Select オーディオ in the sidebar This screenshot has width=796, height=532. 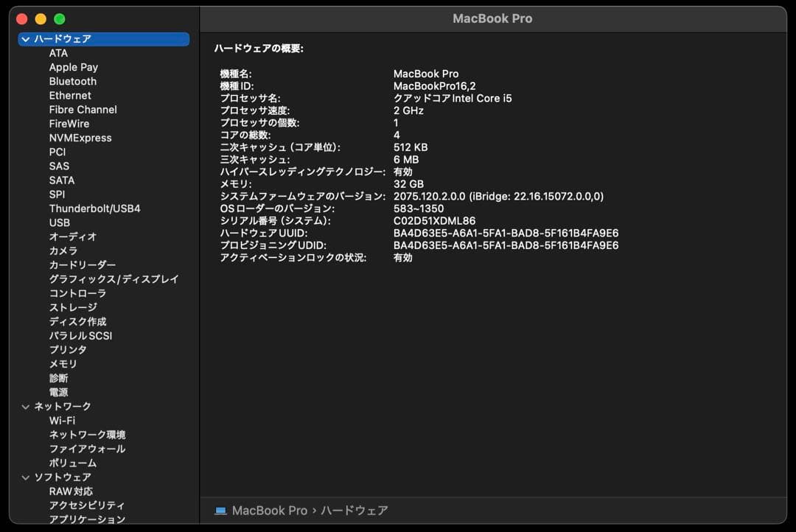(x=72, y=237)
